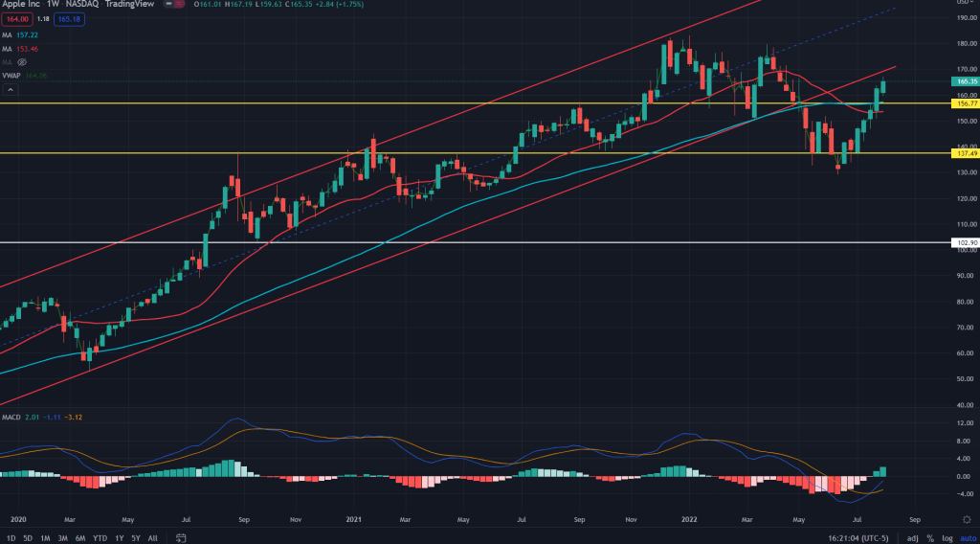Switch to the 5Y time range
The height and width of the screenshot is (544, 980).
[136, 537]
